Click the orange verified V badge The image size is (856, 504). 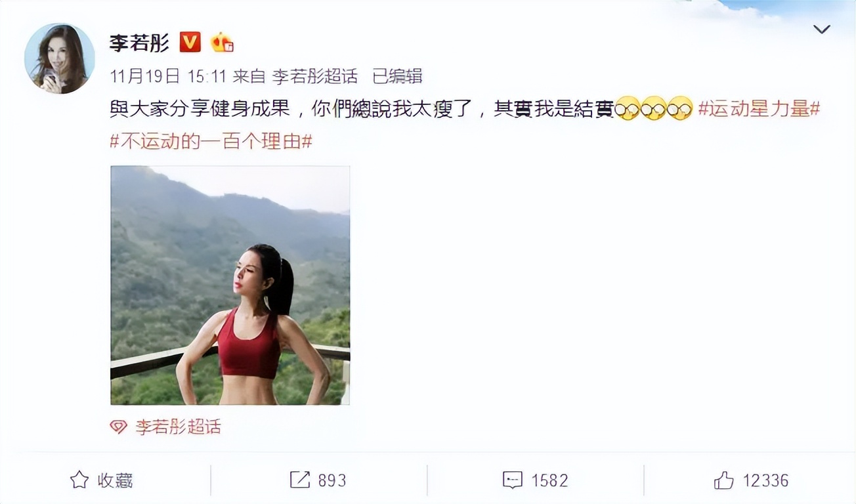coord(190,42)
